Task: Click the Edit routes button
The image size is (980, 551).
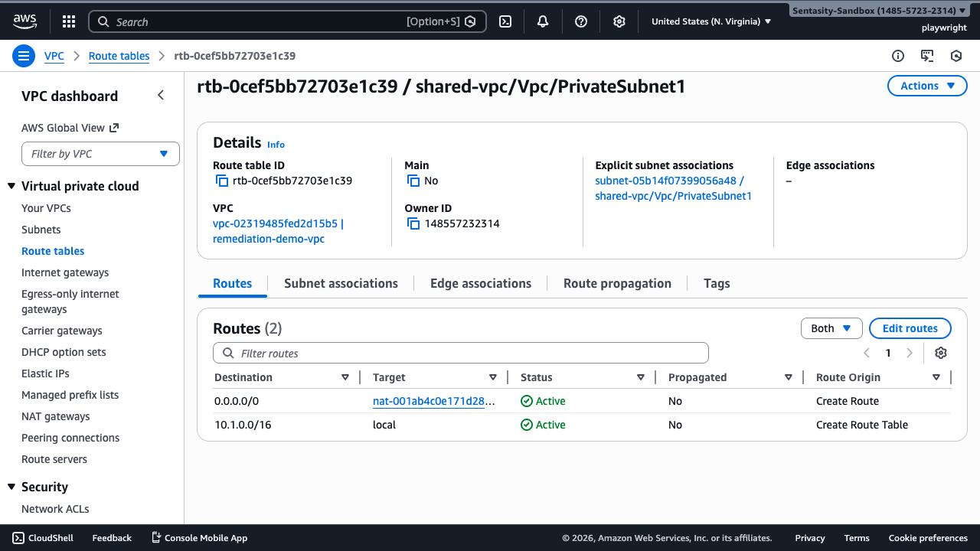Action: [910, 328]
